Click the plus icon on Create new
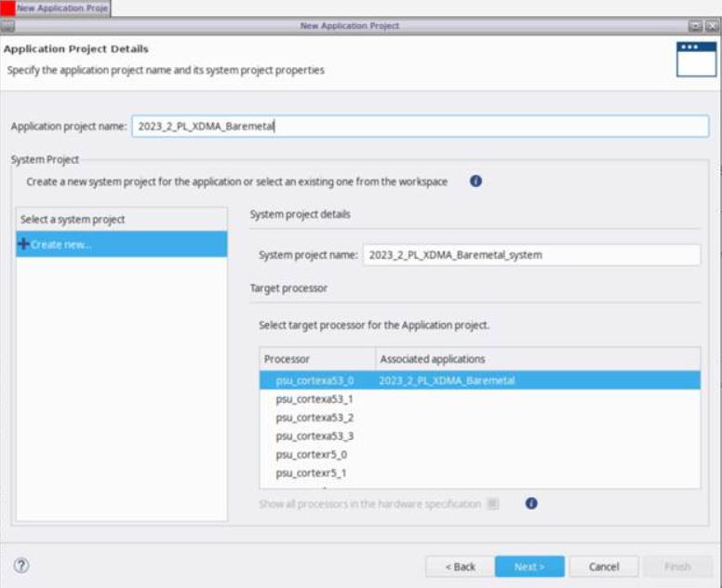 [24, 244]
